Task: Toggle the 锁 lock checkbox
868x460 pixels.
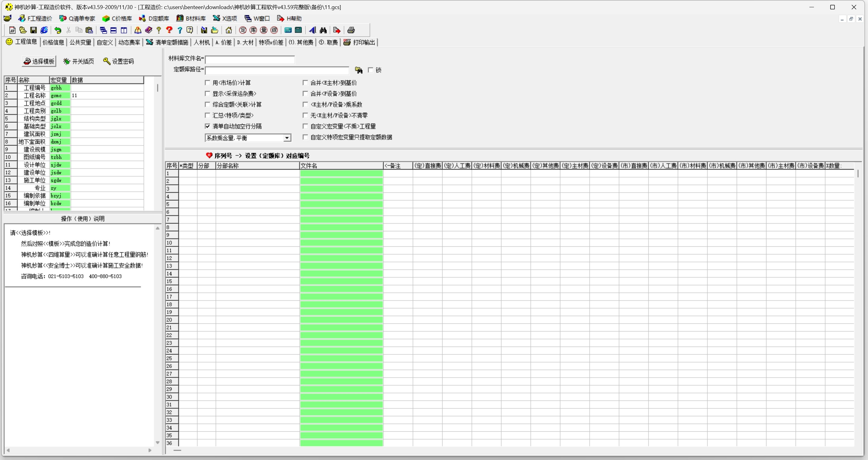Action: click(371, 70)
